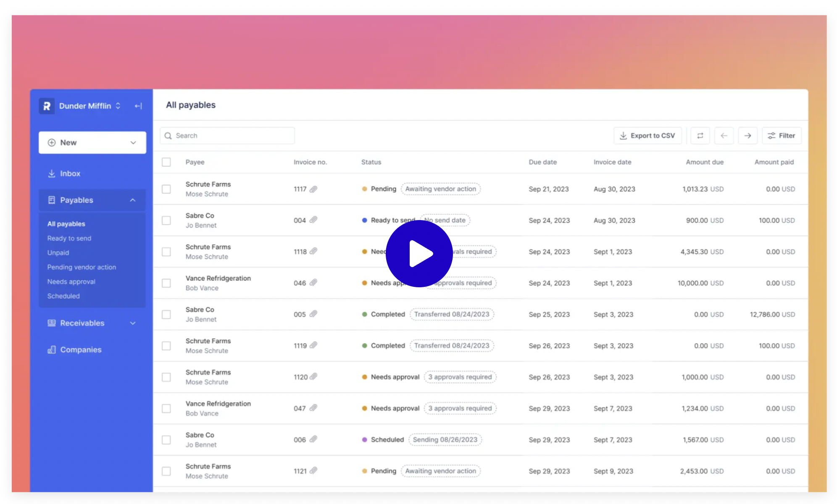Check the select-all header checkbox
Screen dimensions: 837x504
(x=166, y=162)
